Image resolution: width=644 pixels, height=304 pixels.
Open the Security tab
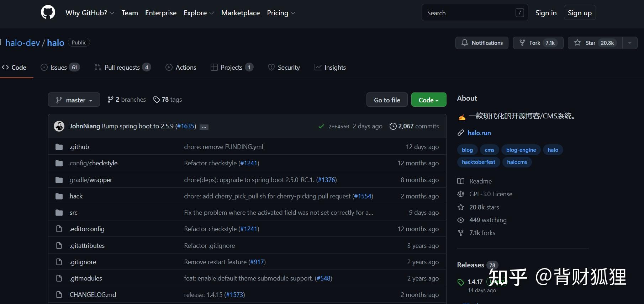pyautogui.click(x=284, y=68)
